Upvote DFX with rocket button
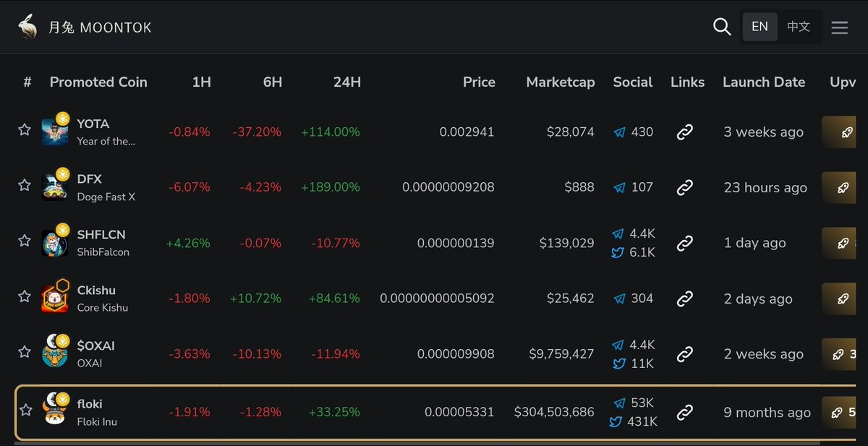The height and width of the screenshot is (446, 868). 840,188
